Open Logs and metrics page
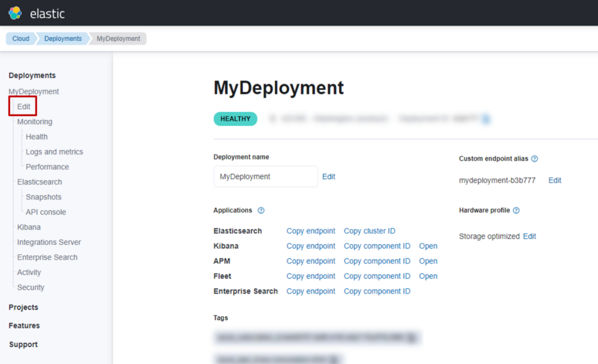The width and height of the screenshot is (598, 364). pyautogui.click(x=54, y=152)
